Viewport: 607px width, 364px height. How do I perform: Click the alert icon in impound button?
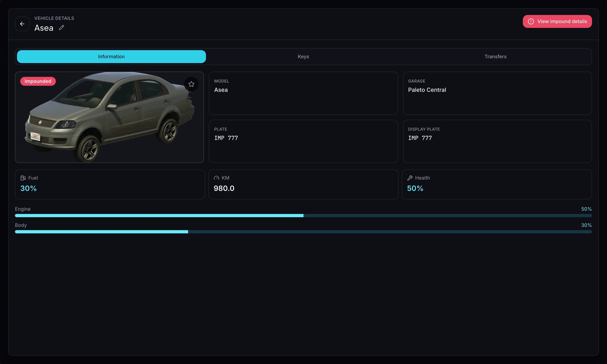coord(531,21)
